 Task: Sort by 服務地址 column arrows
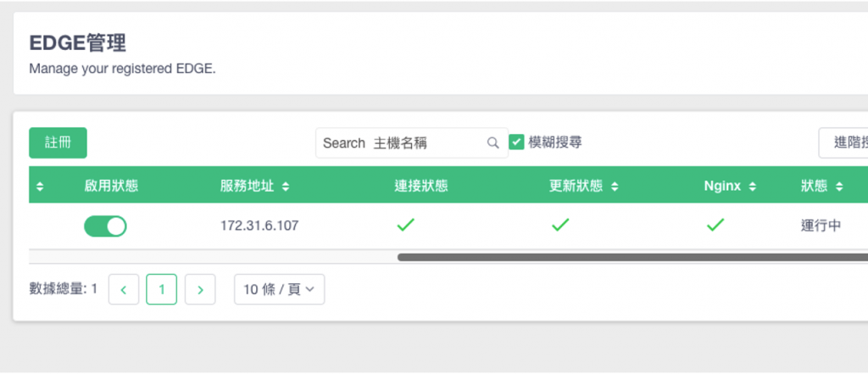pyautogui.click(x=286, y=187)
